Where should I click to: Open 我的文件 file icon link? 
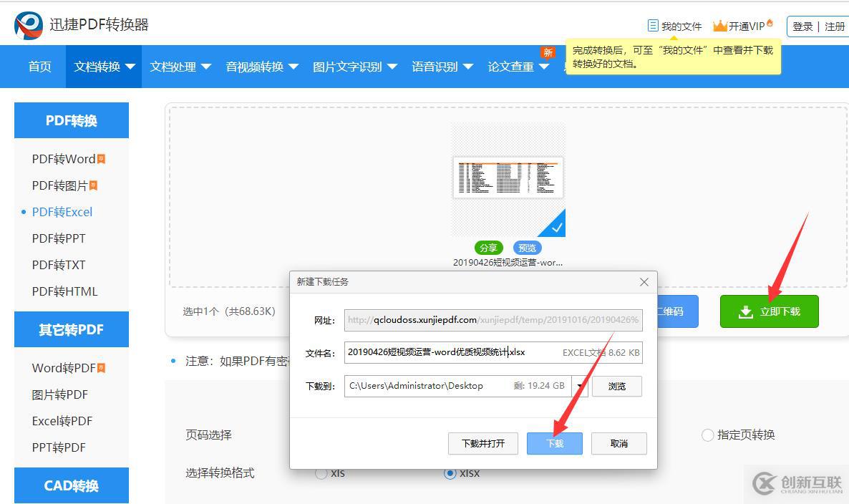653,26
